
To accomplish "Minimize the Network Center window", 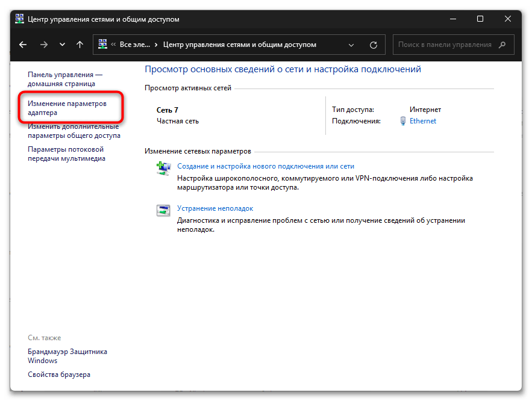I will point(453,19).
